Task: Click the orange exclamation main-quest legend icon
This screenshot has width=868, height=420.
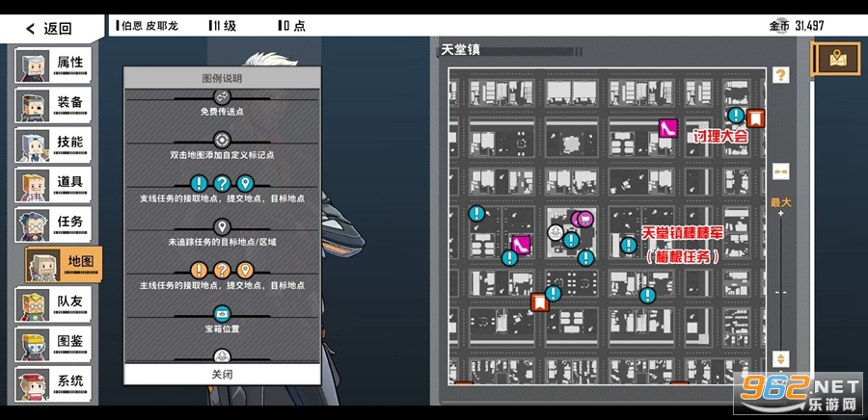Action: 200,271
